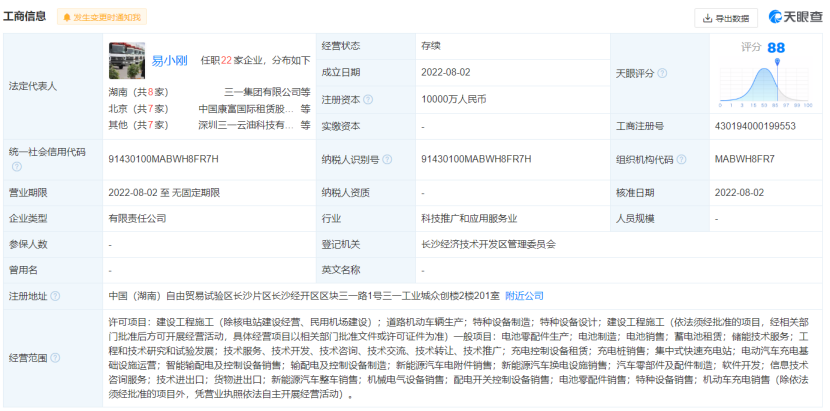
Task: Click 22 companies count number
Action: pyautogui.click(x=227, y=60)
